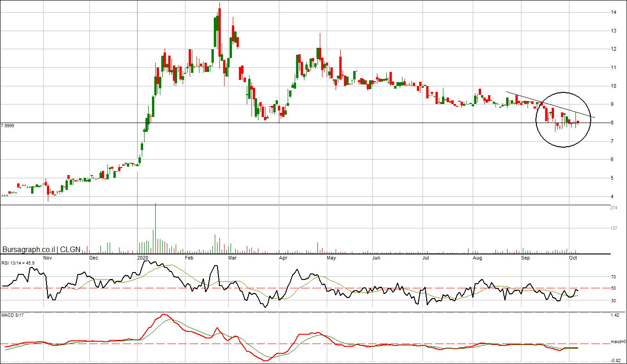The height and width of the screenshot is (364, 627).
Task: Select the Dec date axis label
Action: 93,257
